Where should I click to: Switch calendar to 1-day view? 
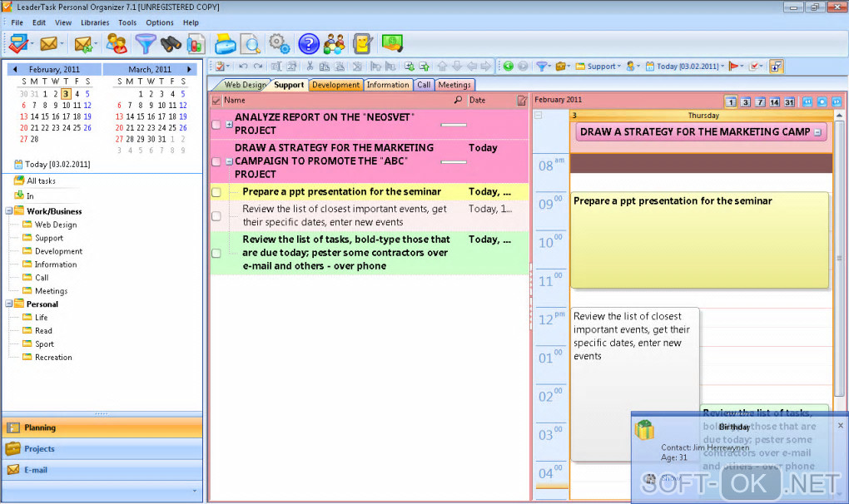click(x=731, y=101)
